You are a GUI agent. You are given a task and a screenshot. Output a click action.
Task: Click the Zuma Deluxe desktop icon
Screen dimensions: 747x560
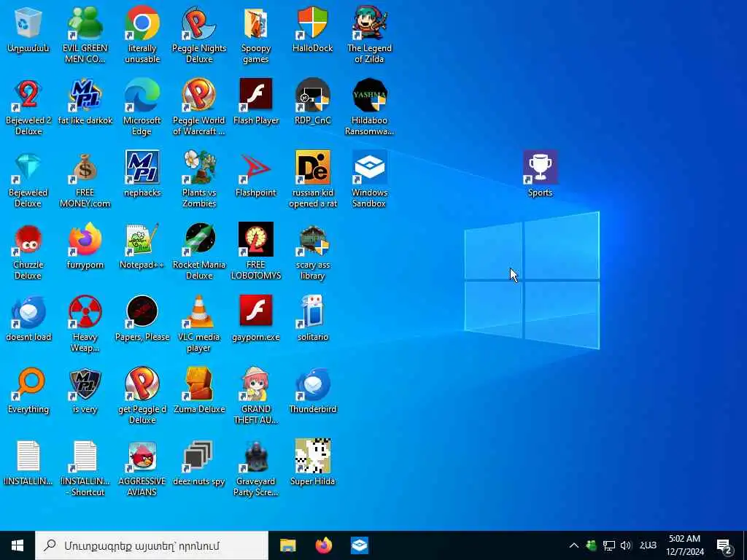click(x=198, y=391)
